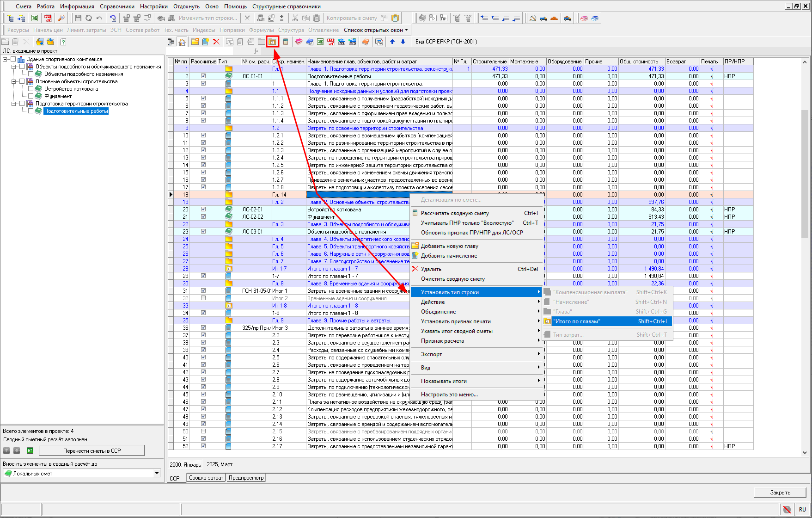This screenshot has width=812, height=518.
Task: Click the blue up arrow to move row up
Action: click(x=392, y=42)
